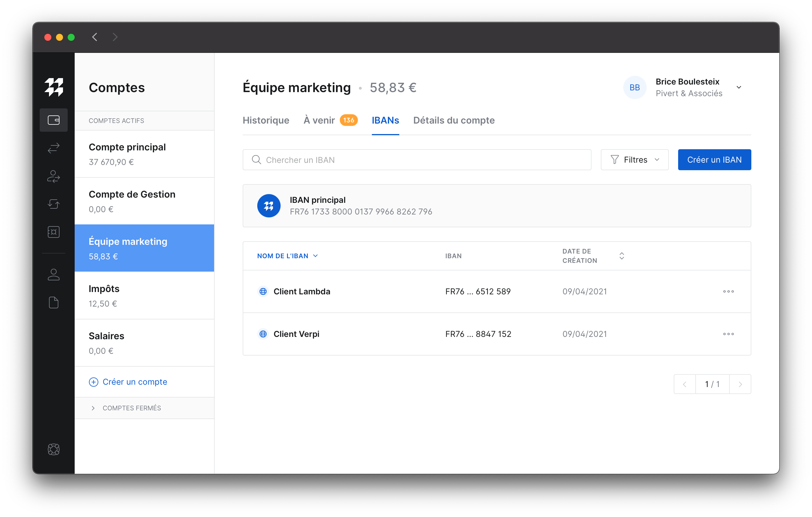
Task: Open the Détails du compte tab
Action: (x=454, y=120)
